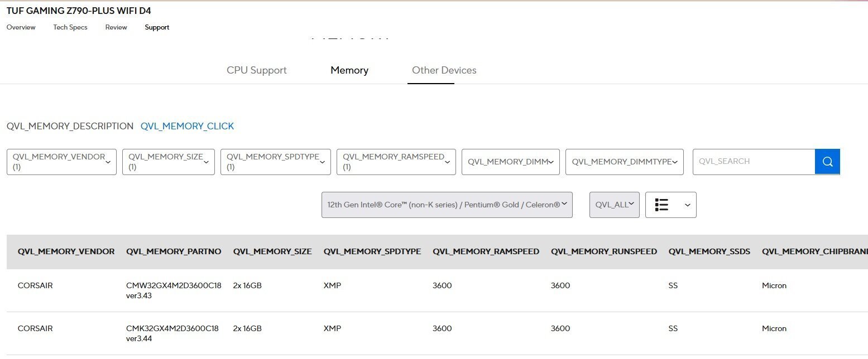
Task: Click the QVL_MEMORY_RUNSPEED column header
Action: pos(604,251)
